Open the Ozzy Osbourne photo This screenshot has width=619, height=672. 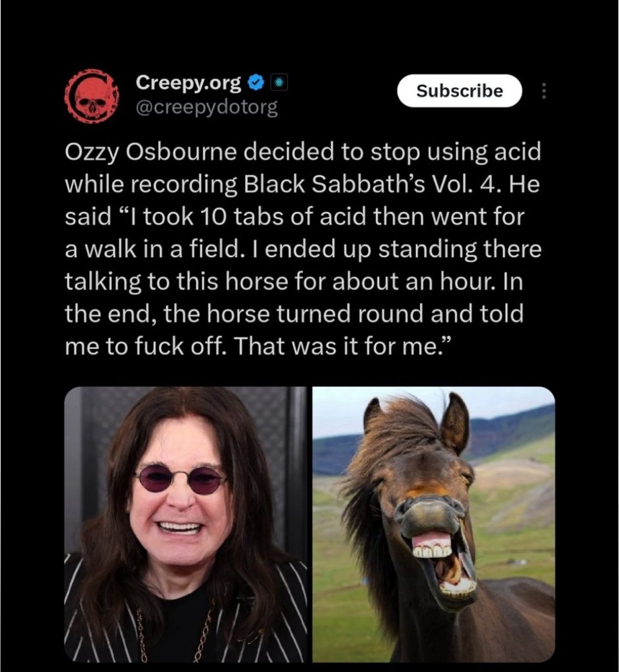185,524
